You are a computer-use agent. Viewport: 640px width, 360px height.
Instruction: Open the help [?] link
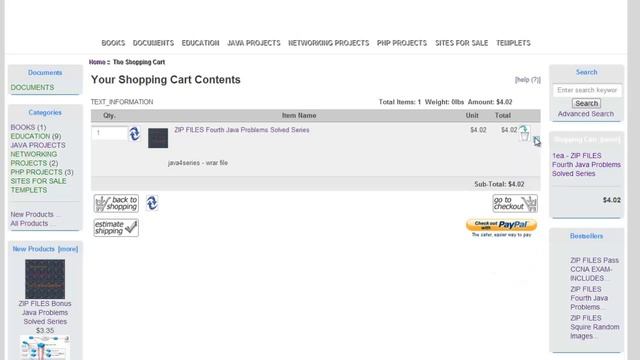(x=527, y=80)
